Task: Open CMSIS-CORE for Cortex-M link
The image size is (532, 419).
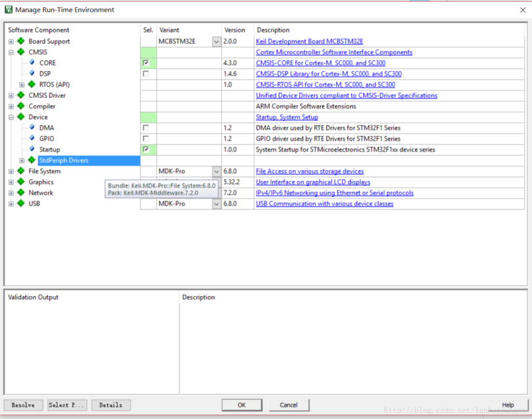Action: pos(321,63)
